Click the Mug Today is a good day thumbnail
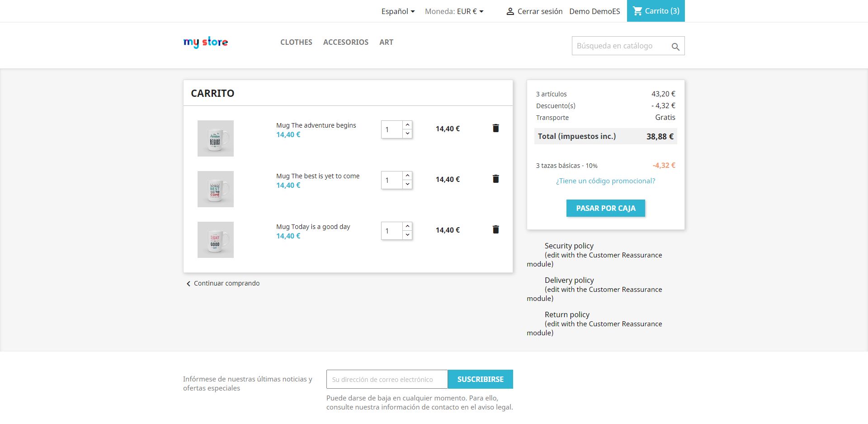This screenshot has width=868, height=424. tap(216, 240)
